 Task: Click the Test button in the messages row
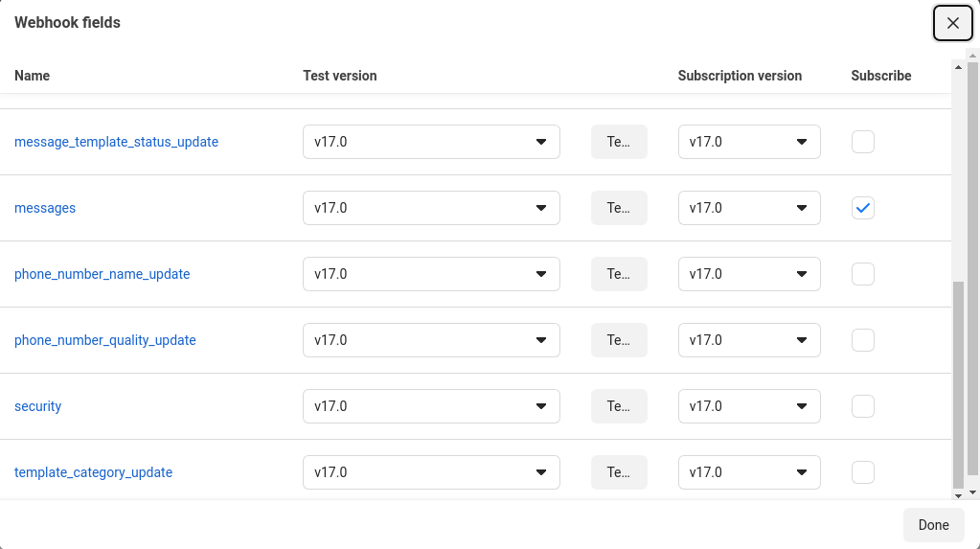click(x=619, y=208)
